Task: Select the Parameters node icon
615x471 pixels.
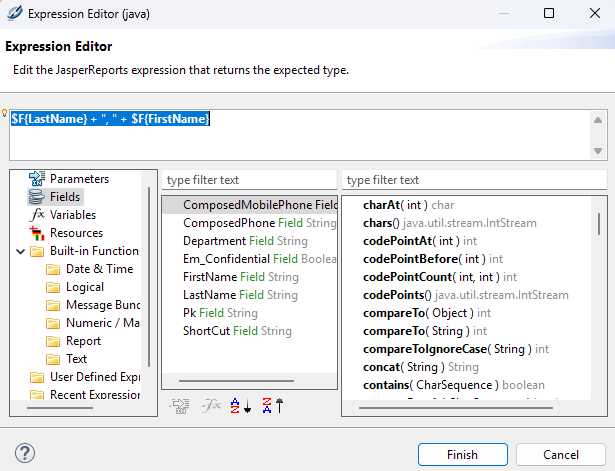Action: 38,179
